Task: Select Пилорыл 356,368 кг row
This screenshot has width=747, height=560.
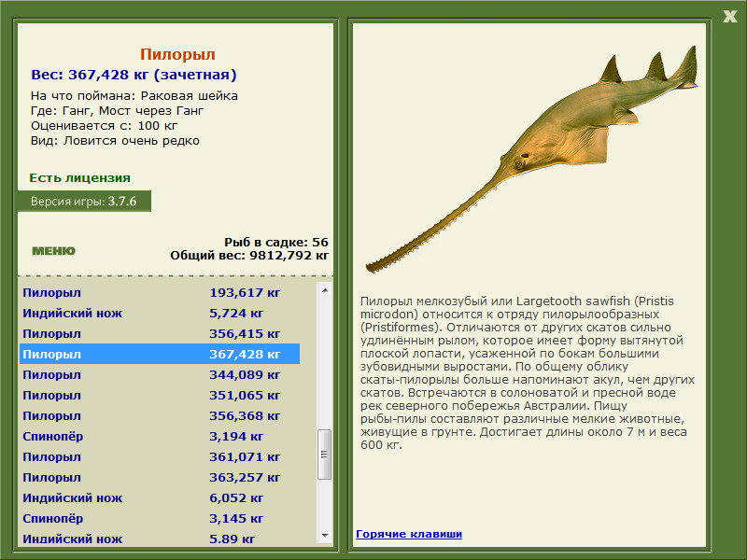Action: (160, 415)
